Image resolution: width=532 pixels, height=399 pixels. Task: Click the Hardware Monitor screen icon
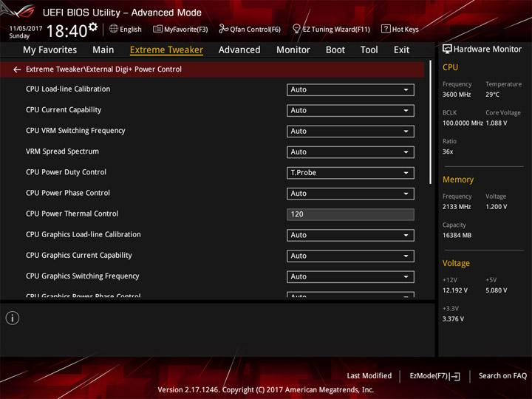[447, 50]
